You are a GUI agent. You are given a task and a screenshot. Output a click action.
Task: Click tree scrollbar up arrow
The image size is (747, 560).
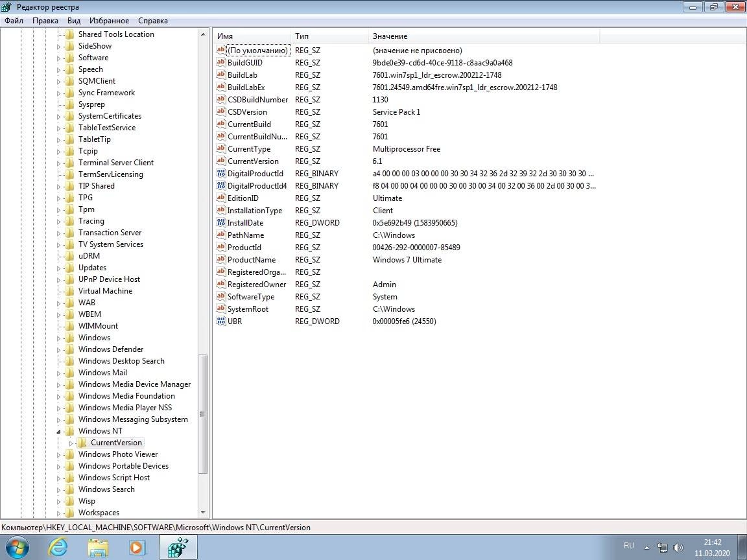click(x=203, y=34)
